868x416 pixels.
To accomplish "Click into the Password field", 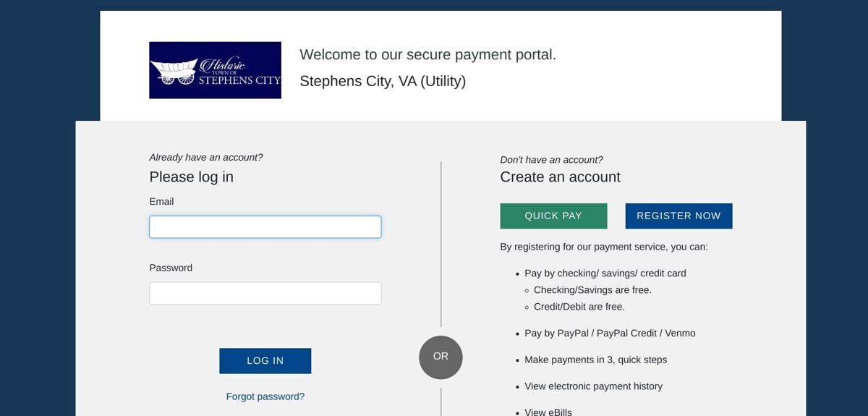I will pyautogui.click(x=265, y=293).
